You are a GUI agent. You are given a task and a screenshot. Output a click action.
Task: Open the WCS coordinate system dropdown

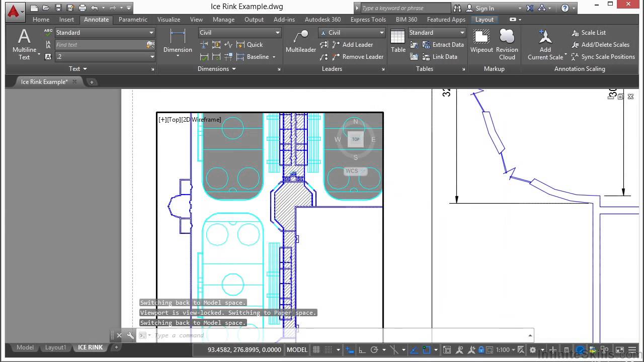pyautogui.click(x=355, y=171)
